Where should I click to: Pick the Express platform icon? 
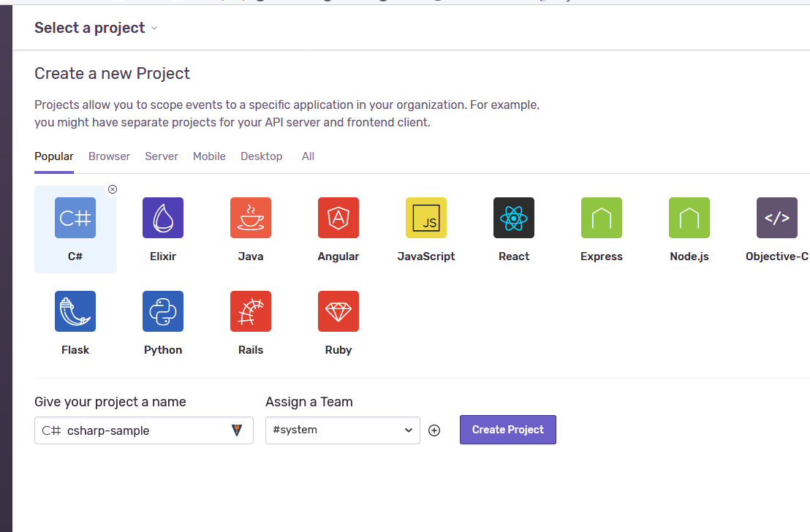click(x=602, y=218)
